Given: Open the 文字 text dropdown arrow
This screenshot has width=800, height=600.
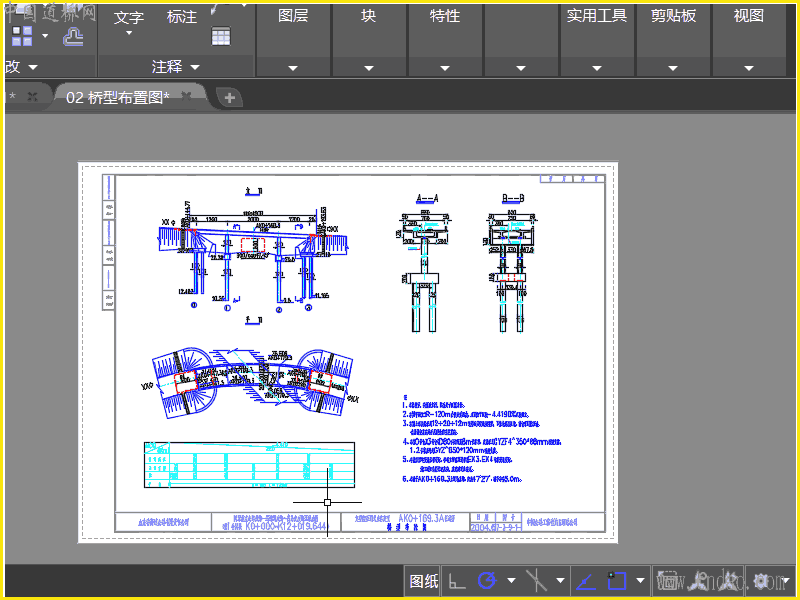Looking at the screenshot, I should click(129, 33).
